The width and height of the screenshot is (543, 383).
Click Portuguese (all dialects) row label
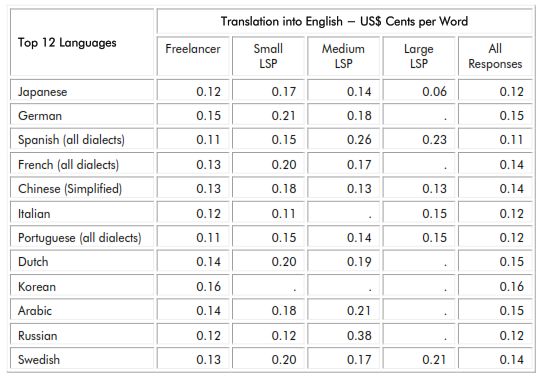point(82,238)
